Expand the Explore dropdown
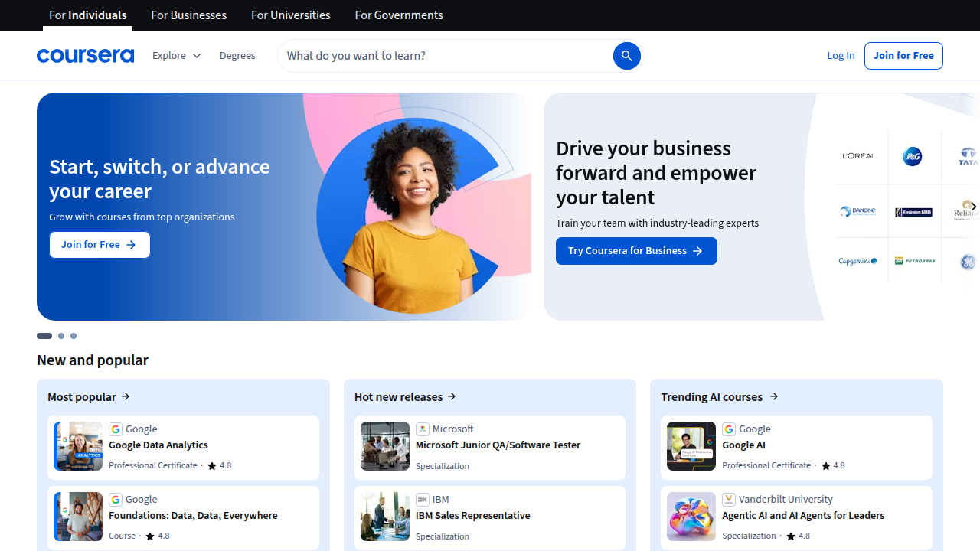This screenshot has width=980, height=551. 177,56
